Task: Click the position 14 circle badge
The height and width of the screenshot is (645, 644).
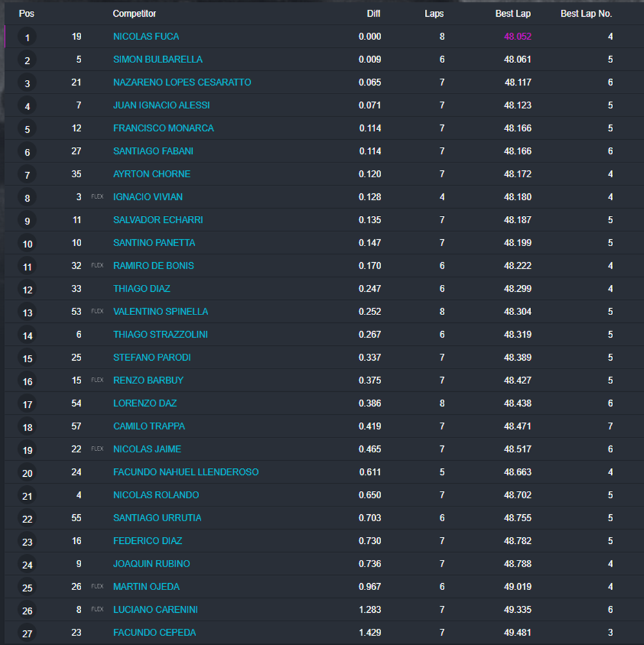Action: 27,336
